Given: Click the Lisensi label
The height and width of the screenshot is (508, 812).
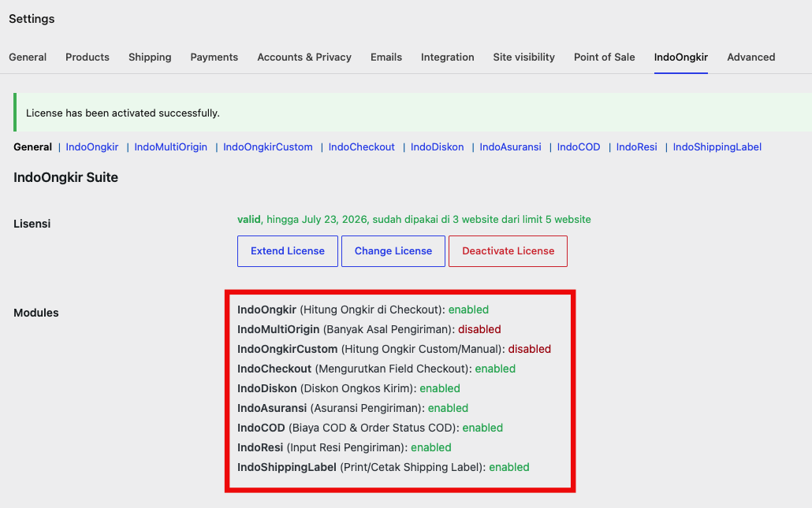Looking at the screenshot, I should [32, 224].
